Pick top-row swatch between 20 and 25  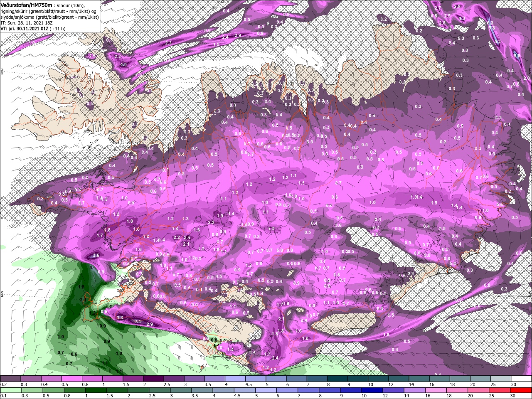[x=481, y=379]
